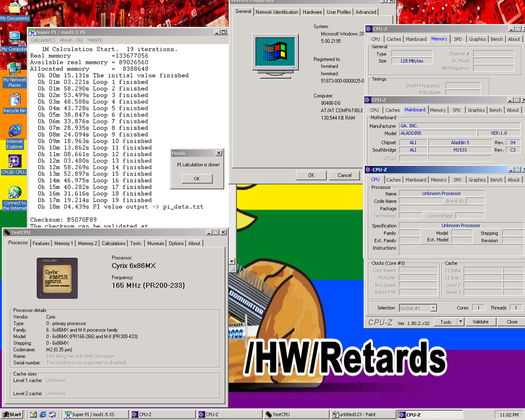The width and height of the screenshot is (525, 420).
Task: Open the My Computer desktop icon
Action: coord(14,41)
